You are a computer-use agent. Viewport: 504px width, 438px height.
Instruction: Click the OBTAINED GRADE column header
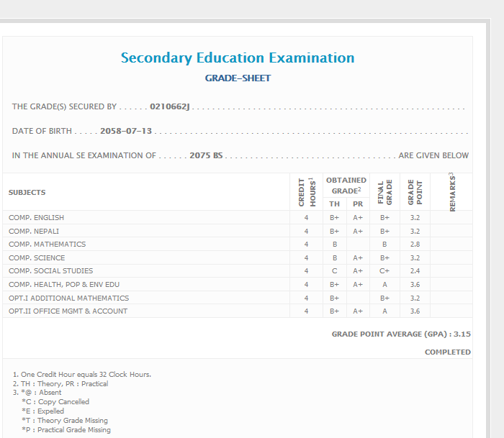coord(346,186)
